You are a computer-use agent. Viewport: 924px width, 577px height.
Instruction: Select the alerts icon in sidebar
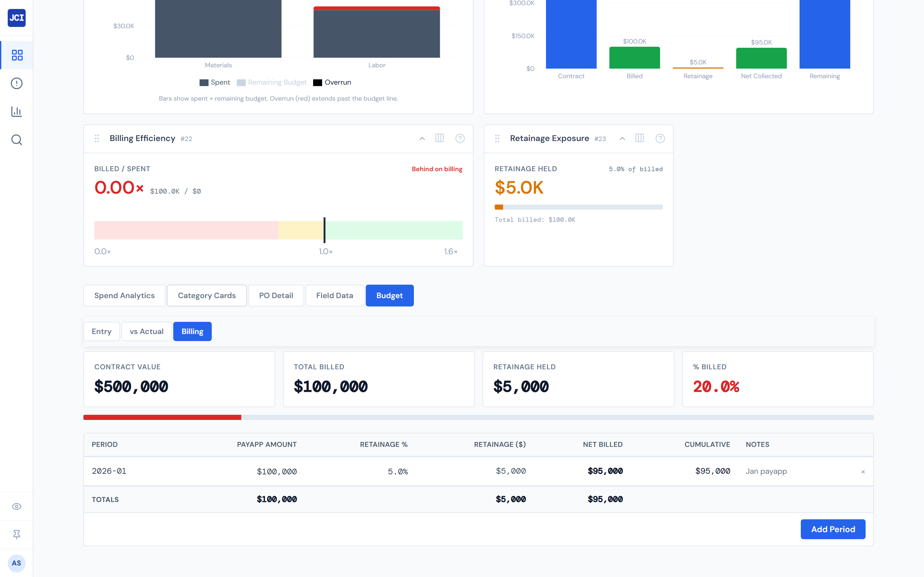pyautogui.click(x=16, y=83)
